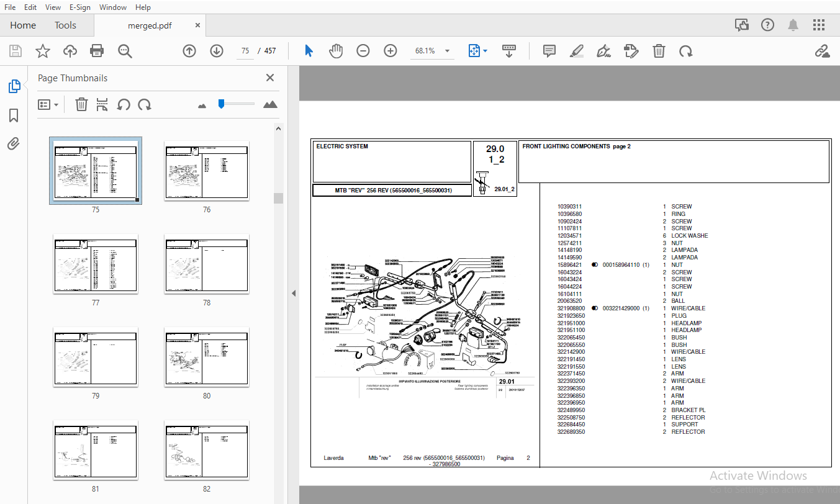Viewport: 840px width, 504px height.
Task: Print the document
Action: coord(97,51)
